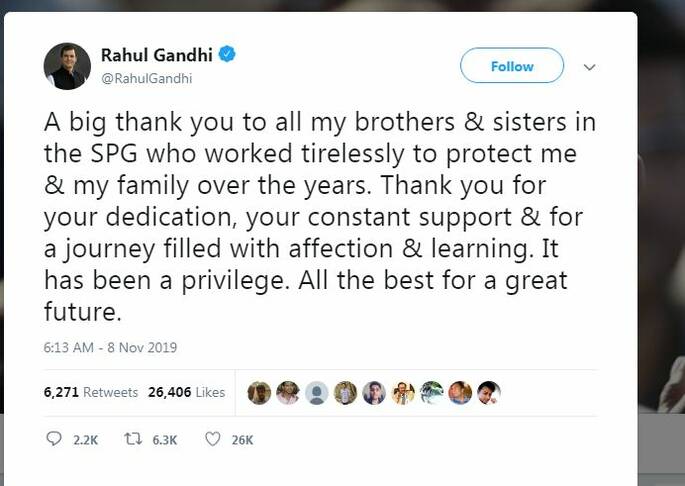The height and width of the screenshot is (486, 685).
Task: Click the green nature photo liker avatar
Action: click(432, 393)
